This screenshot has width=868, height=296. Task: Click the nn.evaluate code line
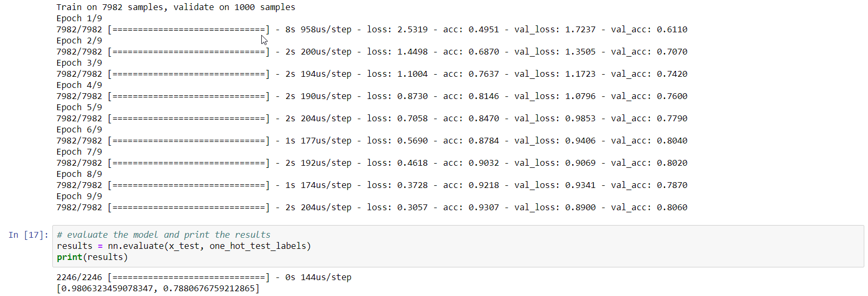coord(184,246)
